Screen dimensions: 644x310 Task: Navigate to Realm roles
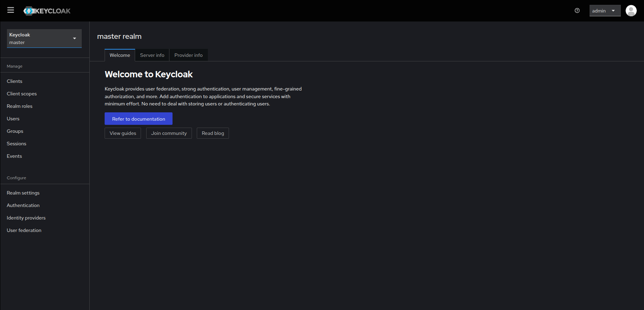(x=45, y=106)
